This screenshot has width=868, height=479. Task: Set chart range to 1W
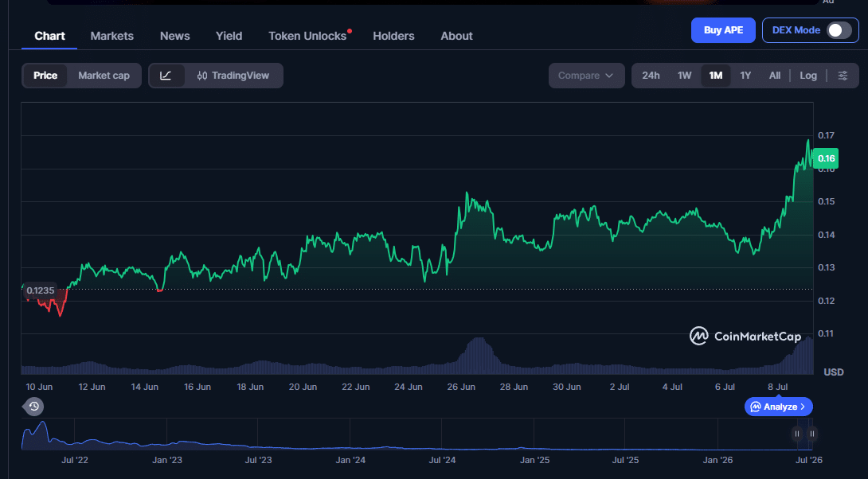click(685, 76)
